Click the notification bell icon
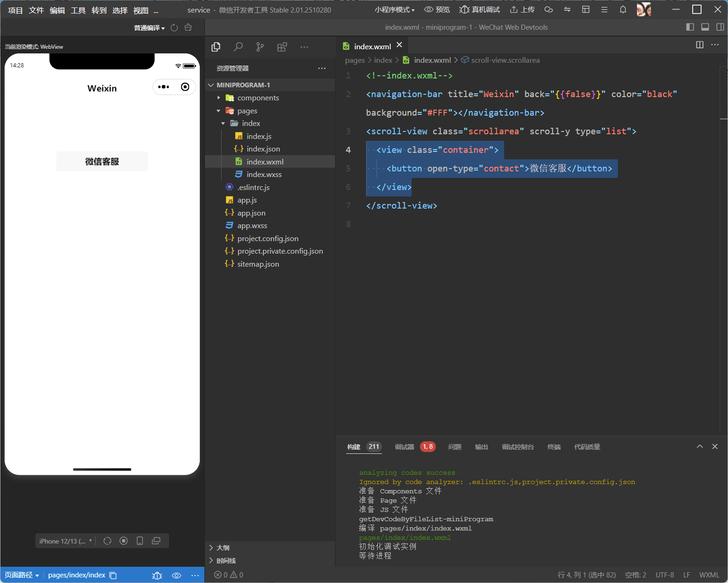728x583 pixels. [x=623, y=10]
